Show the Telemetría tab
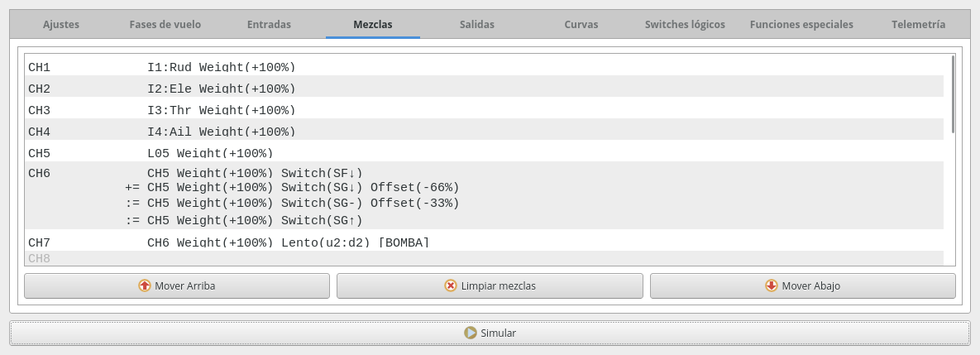Viewport: 980px width, 355px height. pyautogui.click(x=918, y=24)
